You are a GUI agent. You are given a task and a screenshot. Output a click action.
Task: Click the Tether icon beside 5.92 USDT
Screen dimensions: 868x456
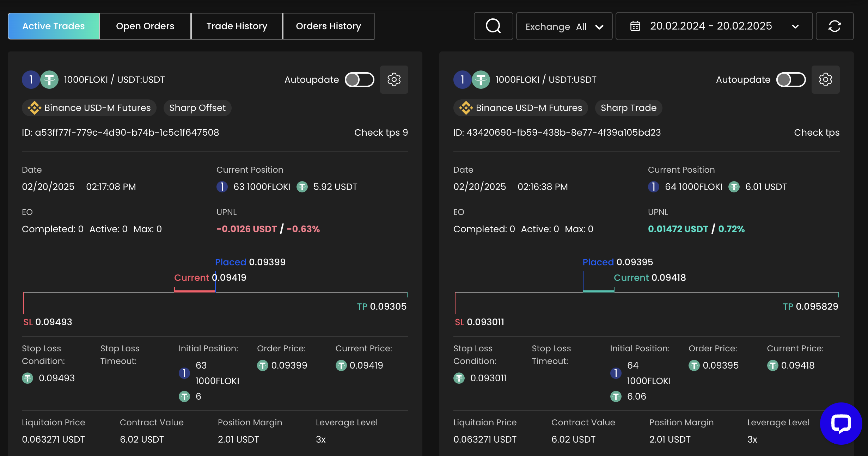pos(302,187)
